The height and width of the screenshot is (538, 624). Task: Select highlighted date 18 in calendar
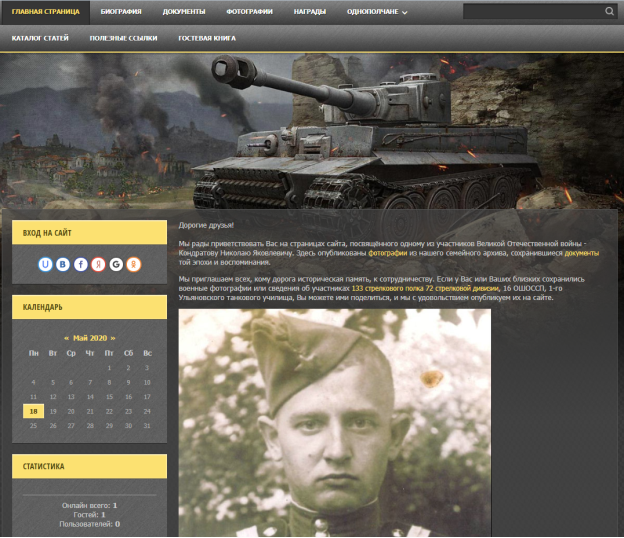33,411
